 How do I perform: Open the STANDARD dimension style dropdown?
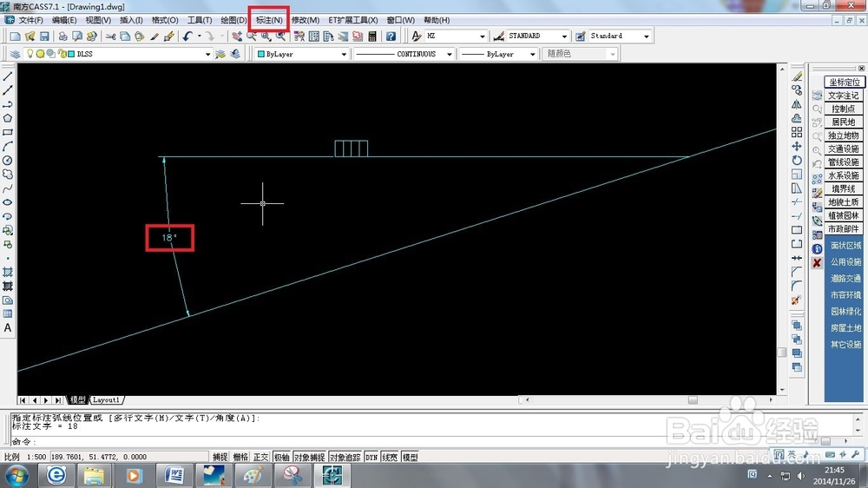[x=564, y=36]
